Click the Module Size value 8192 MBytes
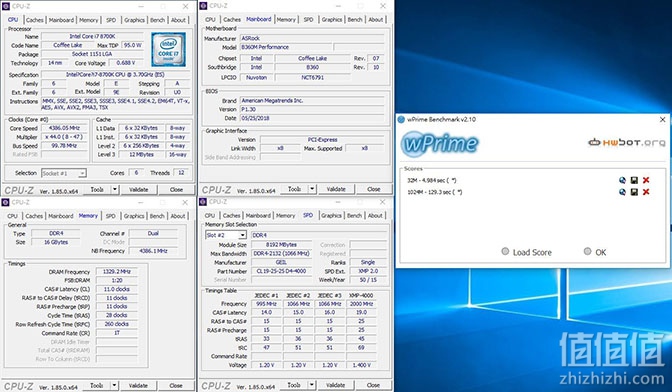 click(281, 245)
